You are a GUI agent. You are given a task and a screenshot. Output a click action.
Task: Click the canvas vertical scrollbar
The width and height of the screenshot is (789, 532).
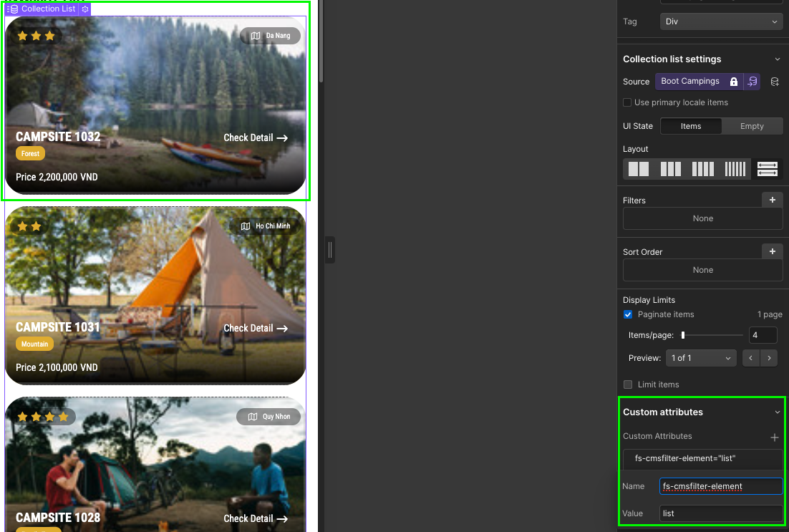pos(321,43)
